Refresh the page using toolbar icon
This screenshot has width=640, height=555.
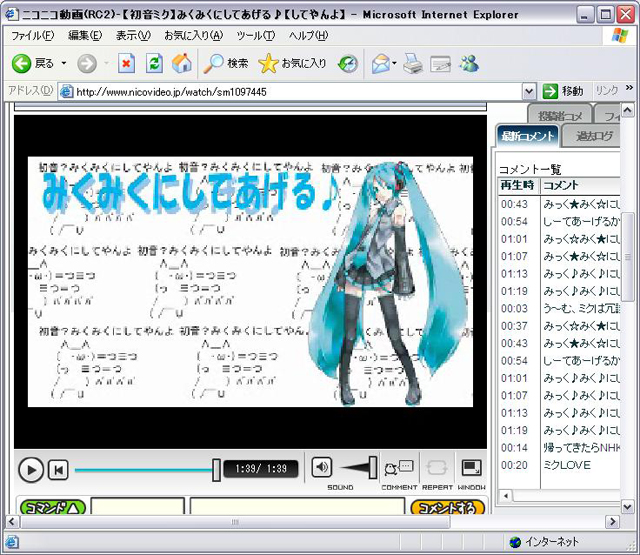pos(154,63)
